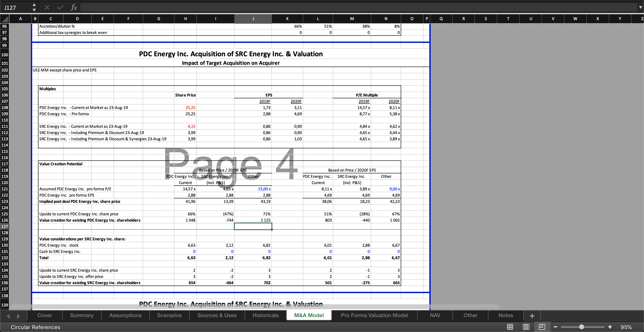Open the Summary sheet tab

click(x=82, y=315)
